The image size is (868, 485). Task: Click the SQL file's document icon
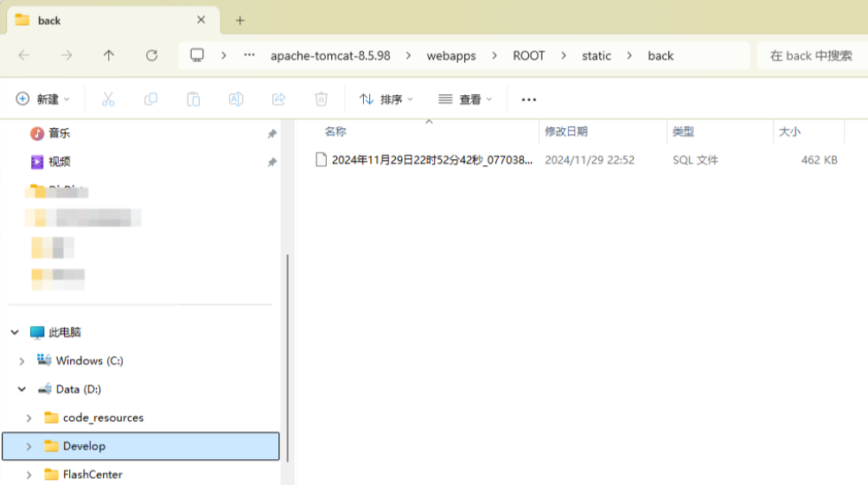[x=321, y=160]
